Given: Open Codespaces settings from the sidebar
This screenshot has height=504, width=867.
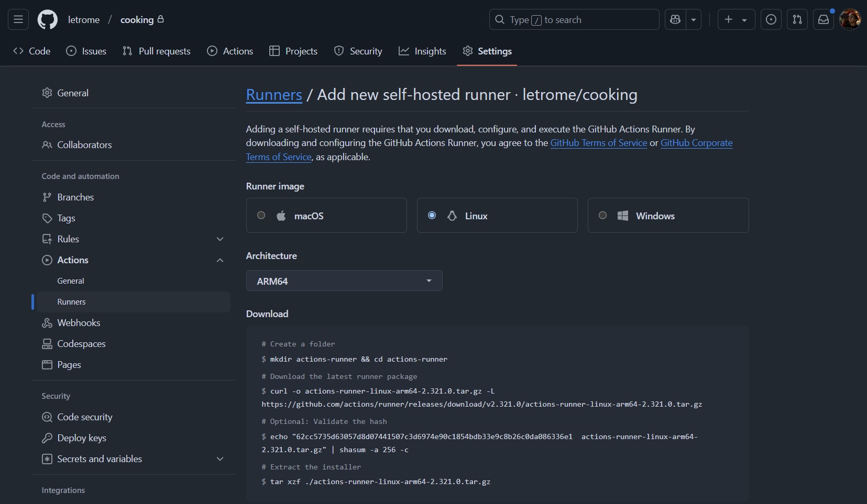Looking at the screenshot, I should (82, 343).
